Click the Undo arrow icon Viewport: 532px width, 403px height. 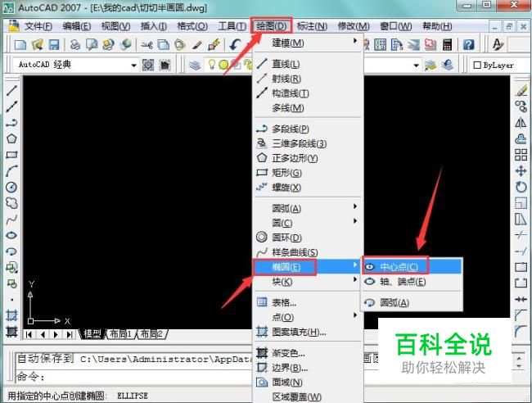click(x=235, y=44)
